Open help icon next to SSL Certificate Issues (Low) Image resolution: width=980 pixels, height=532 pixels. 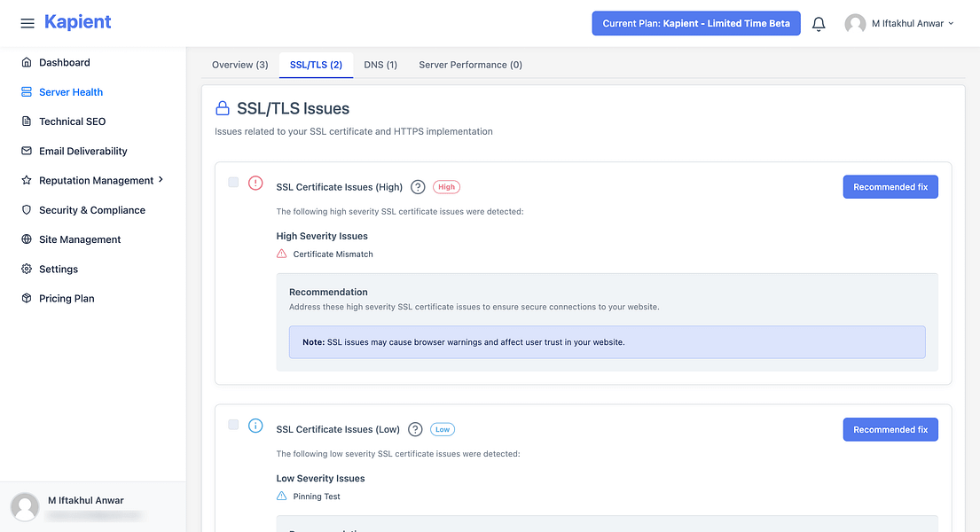tap(415, 429)
